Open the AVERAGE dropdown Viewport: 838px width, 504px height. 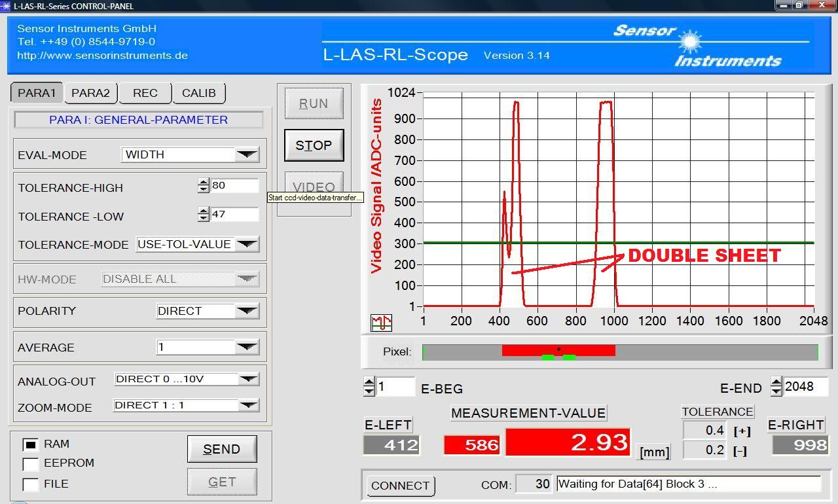click(x=208, y=347)
